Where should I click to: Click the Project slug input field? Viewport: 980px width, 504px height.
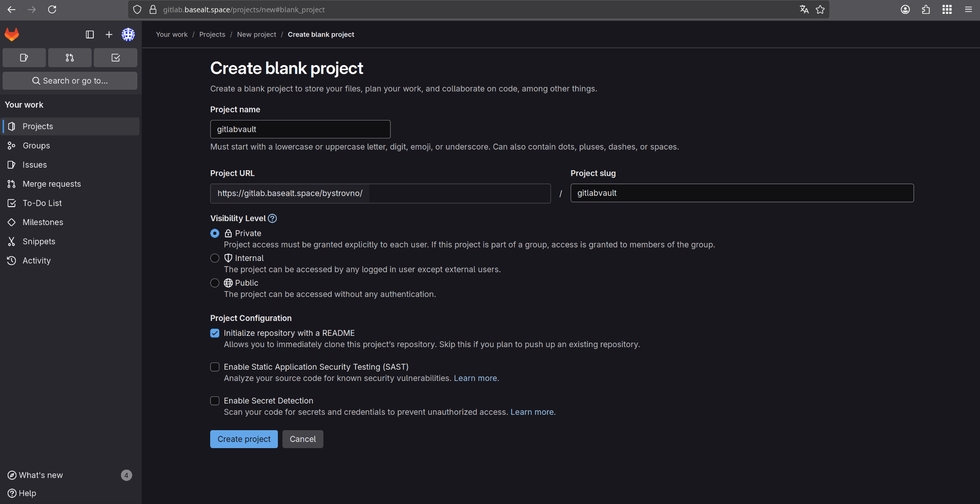click(742, 193)
